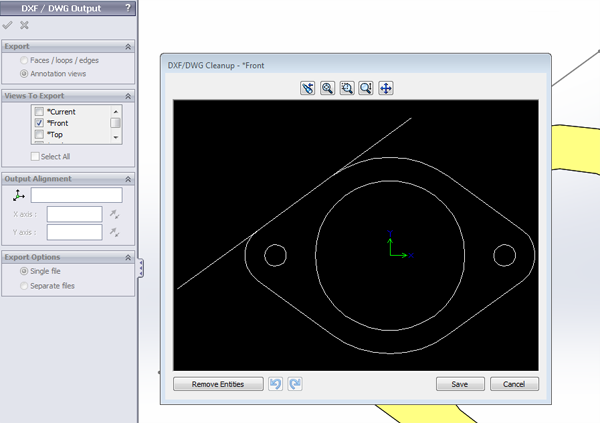Click the views list scrollbar thumb
The width and height of the screenshot is (600, 423).
(115, 123)
